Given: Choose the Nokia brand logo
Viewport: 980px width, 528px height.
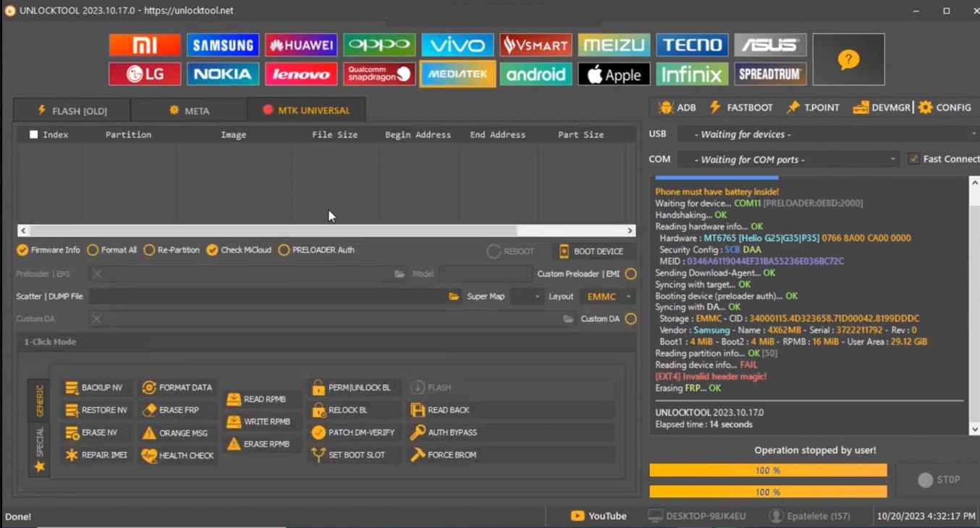Looking at the screenshot, I should pyautogui.click(x=223, y=74).
